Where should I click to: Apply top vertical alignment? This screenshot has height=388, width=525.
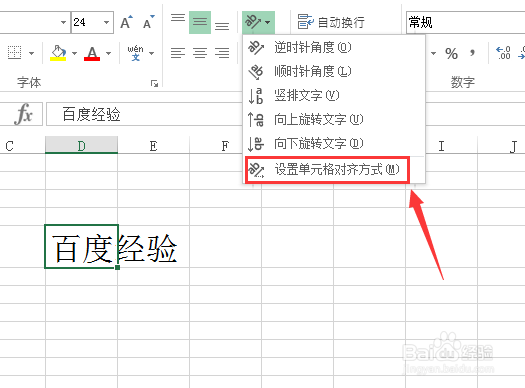click(178, 18)
